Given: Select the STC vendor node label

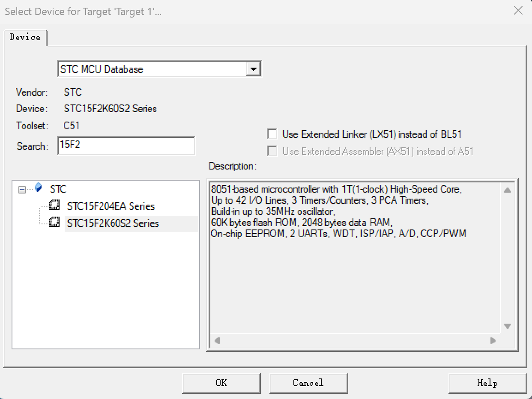Looking at the screenshot, I should tap(58, 189).
